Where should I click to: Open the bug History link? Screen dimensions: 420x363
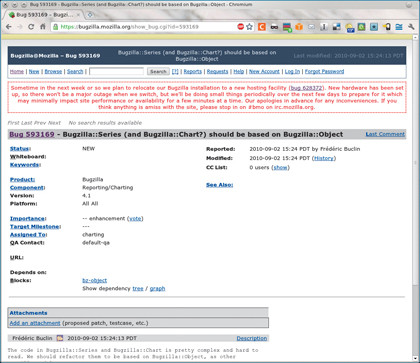pyautogui.click(x=324, y=158)
